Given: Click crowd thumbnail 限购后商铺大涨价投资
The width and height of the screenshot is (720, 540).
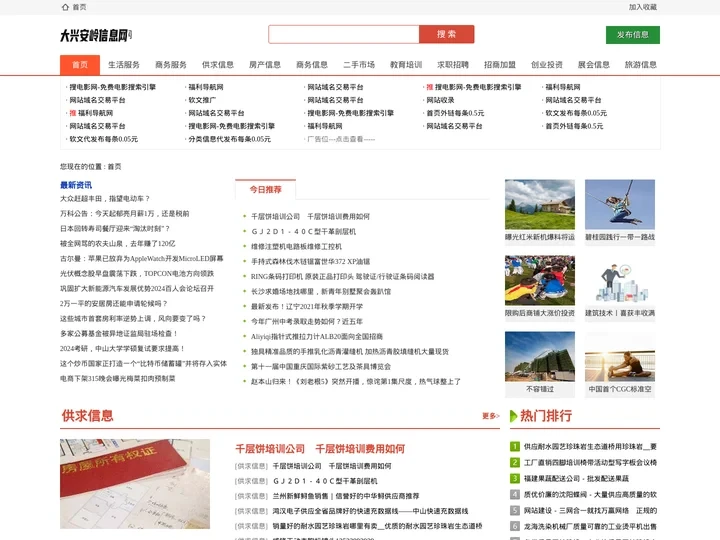Looking at the screenshot, I should pos(540,280).
